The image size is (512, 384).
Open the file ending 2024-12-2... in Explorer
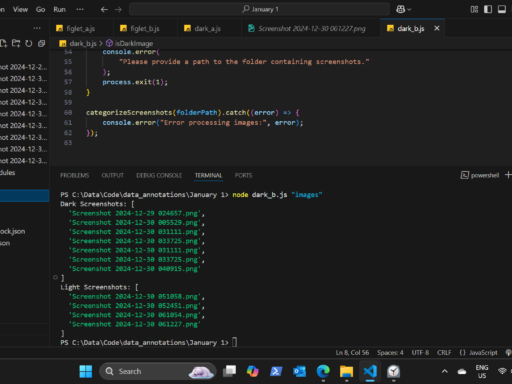24,67
